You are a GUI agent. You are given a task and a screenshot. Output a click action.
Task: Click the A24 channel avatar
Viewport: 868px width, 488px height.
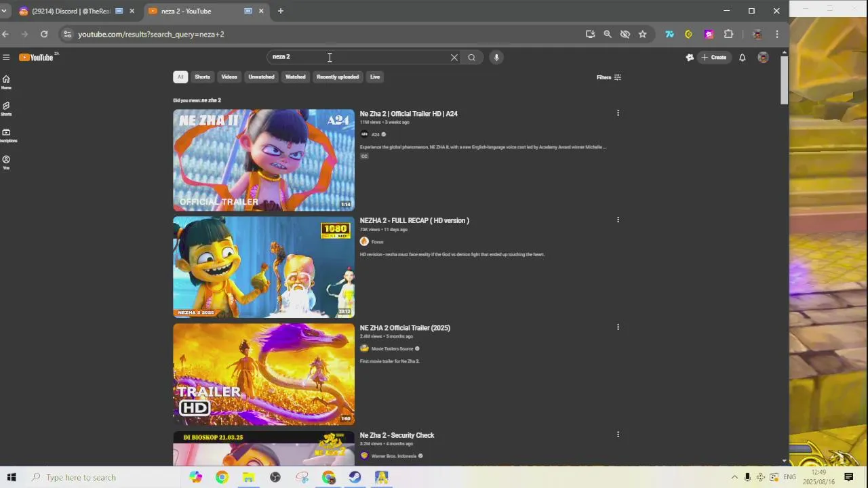tap(364, 134)
